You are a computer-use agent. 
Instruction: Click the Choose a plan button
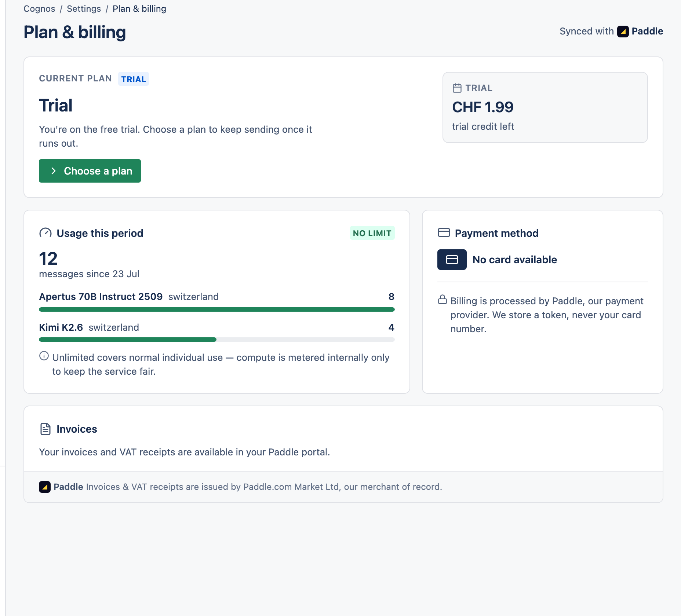point(90,171)
